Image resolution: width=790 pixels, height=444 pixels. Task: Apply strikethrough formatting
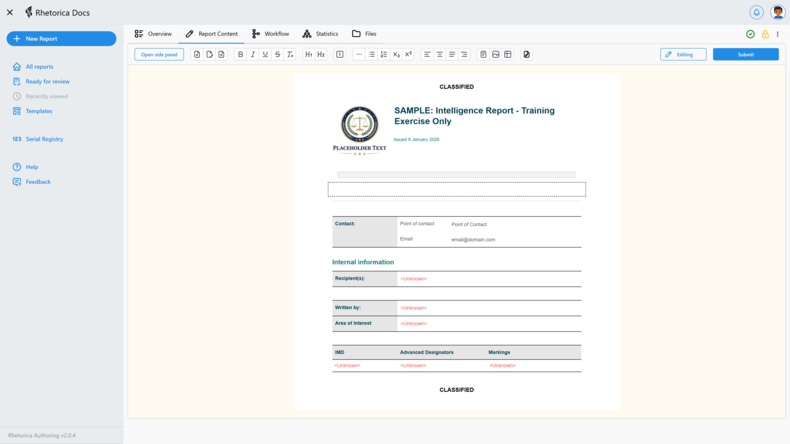pos(278,54)
